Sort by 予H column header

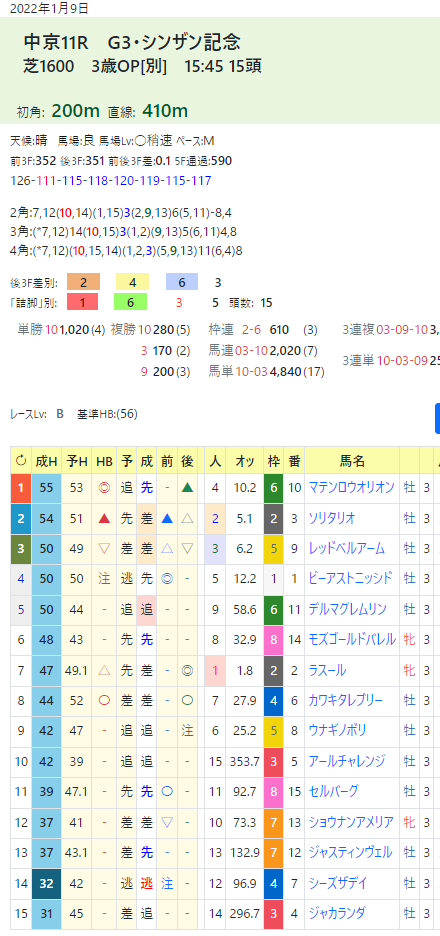[76, 460]
